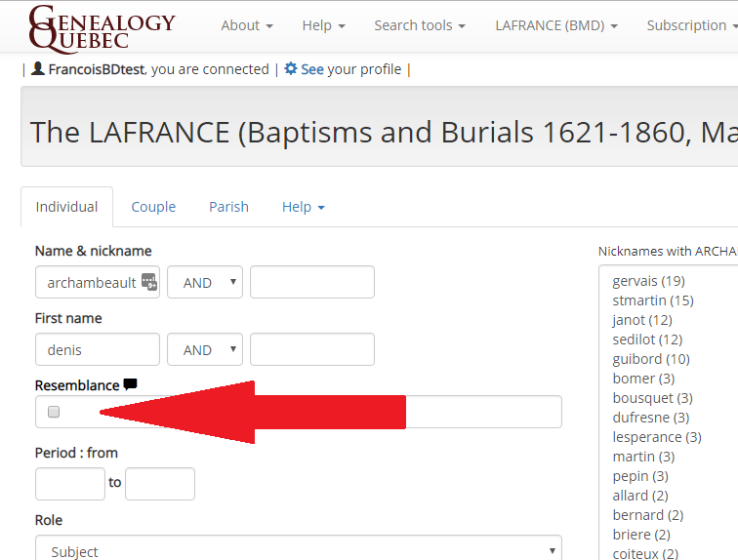Click the Resemblance comment bubble icon
Image resolution: width=738 pixels, height=560 pixels.
point(130,384)
